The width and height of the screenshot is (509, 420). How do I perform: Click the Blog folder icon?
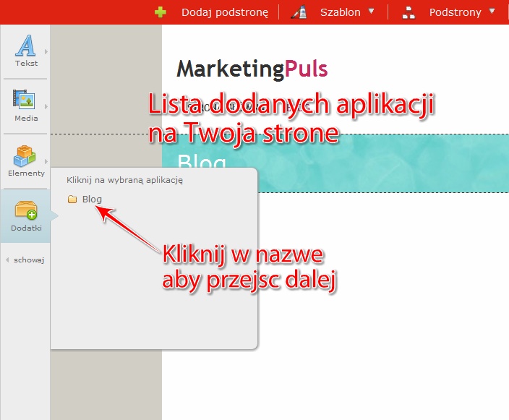point(72,200)
